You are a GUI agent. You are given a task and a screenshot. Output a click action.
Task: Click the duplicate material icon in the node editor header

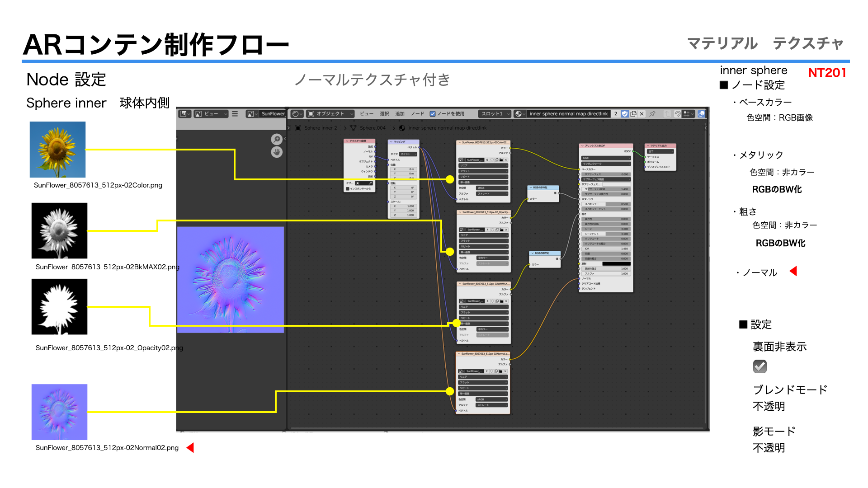633,114
